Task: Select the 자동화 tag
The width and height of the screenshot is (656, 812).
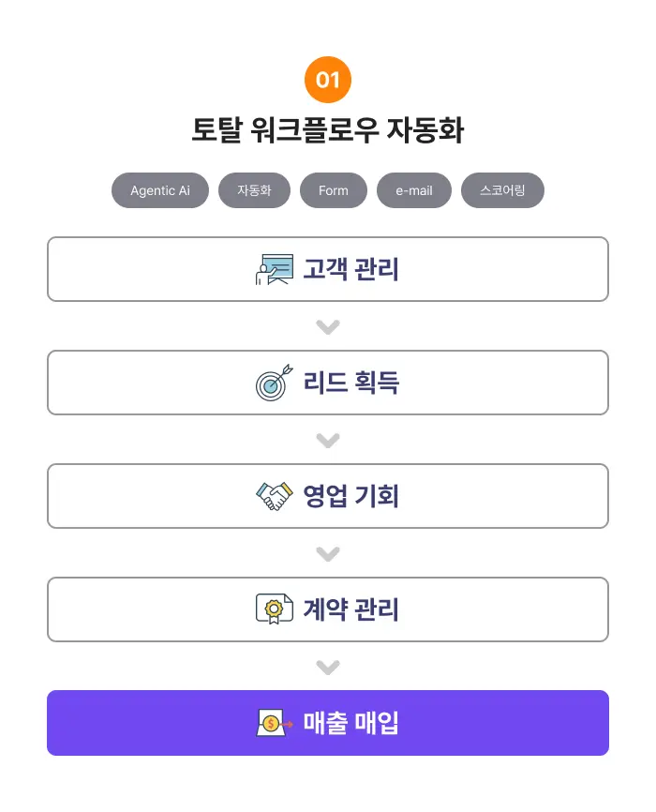Action: click(254, 190)
